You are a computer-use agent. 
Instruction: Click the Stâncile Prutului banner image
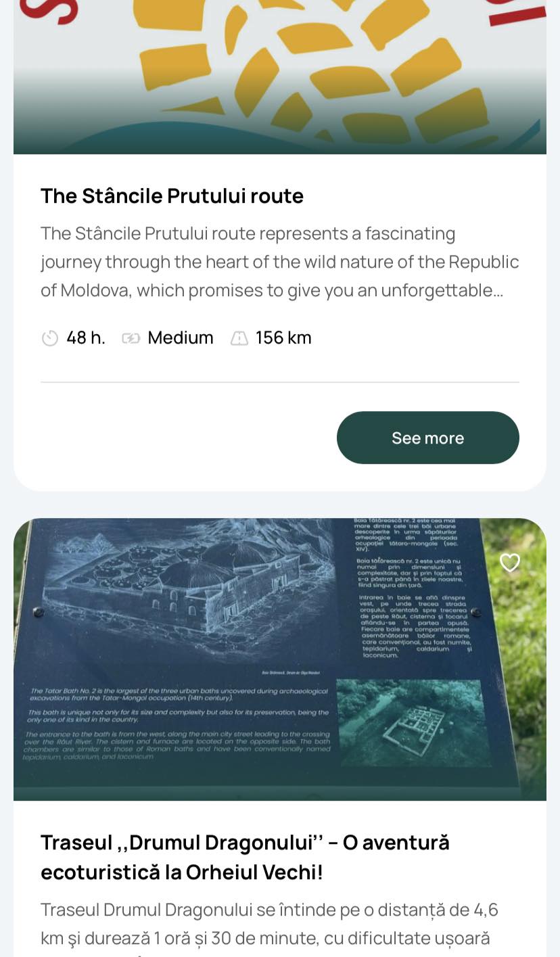(280, 74)
